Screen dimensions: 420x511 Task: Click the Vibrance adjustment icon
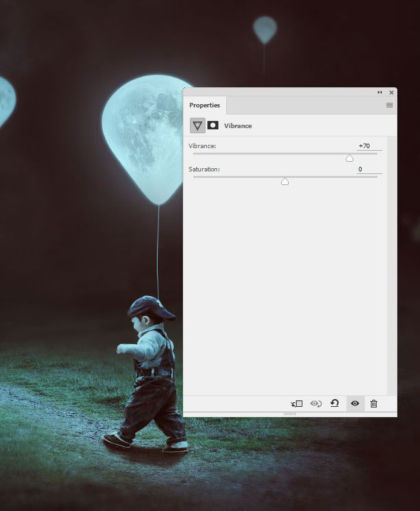click(198, 125)
